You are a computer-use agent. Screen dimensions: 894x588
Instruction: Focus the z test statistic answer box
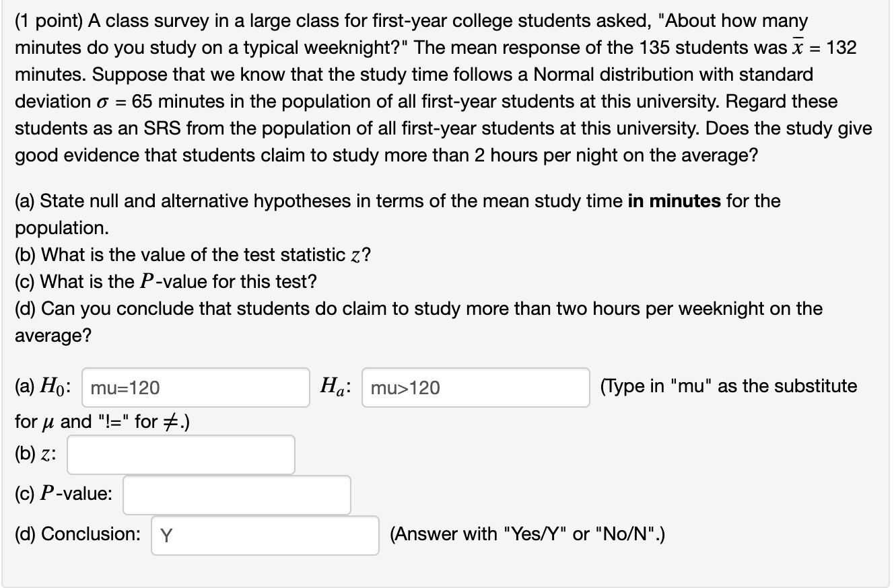click(180, 455)
